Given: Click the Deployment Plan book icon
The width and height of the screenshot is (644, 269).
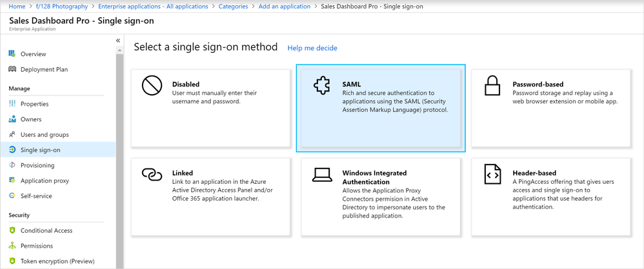Looking at the screenshot, I should 12,69.
